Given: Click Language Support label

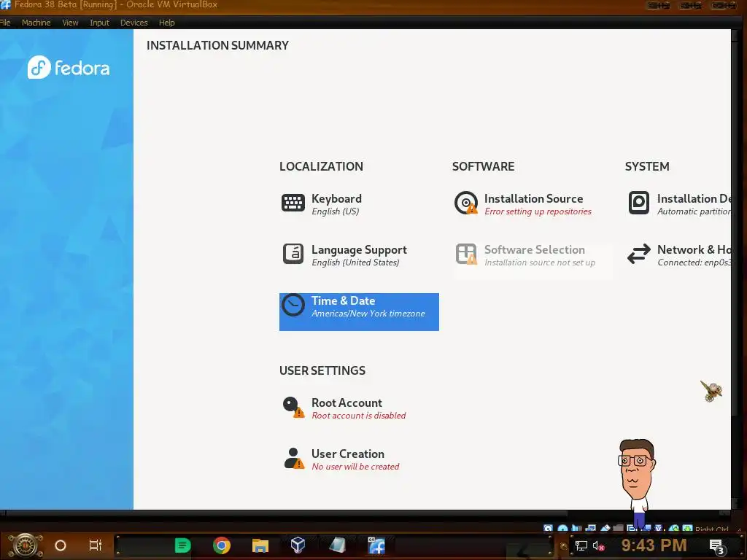Looking at the screenshot, I should (359, 249).
